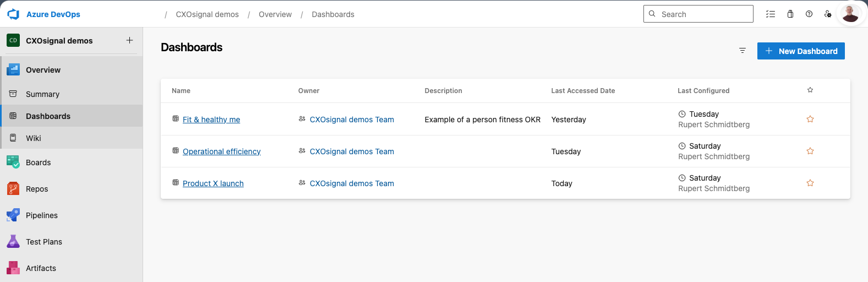Screen dimensions: 868x282
Task: Click the plus icon beside CXOsignal demos
Action: click(x=129, y=40)
